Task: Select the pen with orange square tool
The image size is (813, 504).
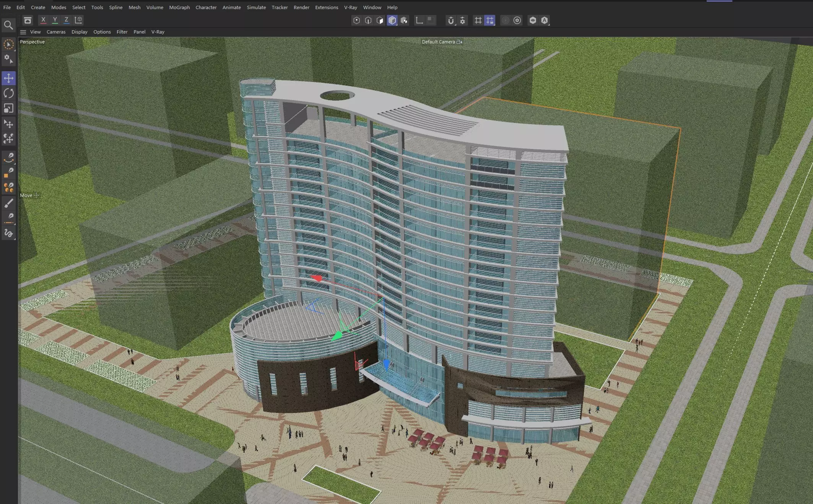Action: pos(8,172)
